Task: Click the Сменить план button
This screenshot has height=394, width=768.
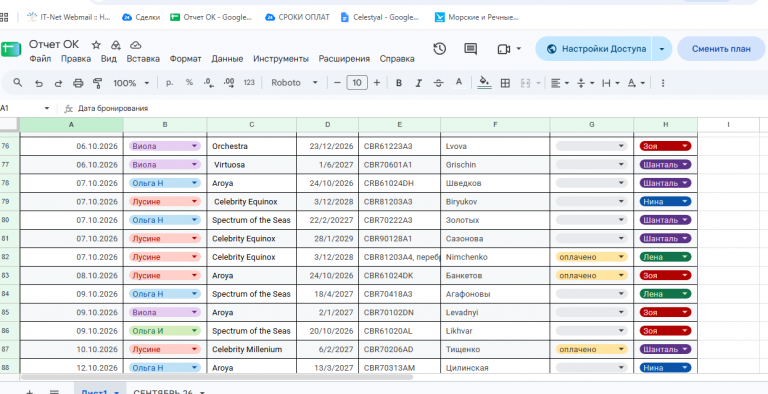Action: tap(721, 49)
